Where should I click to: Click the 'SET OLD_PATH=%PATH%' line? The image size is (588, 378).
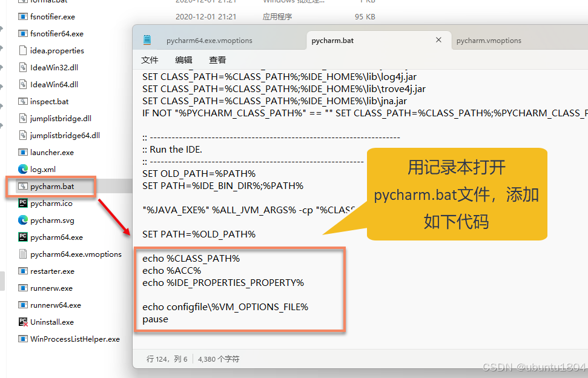tap(199, 174)
